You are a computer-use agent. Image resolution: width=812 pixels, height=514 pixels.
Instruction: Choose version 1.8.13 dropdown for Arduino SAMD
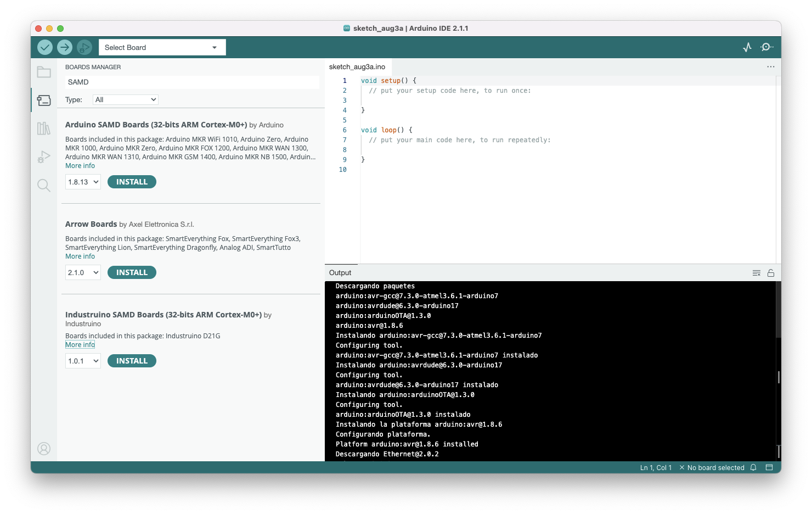tap(83, 182)
